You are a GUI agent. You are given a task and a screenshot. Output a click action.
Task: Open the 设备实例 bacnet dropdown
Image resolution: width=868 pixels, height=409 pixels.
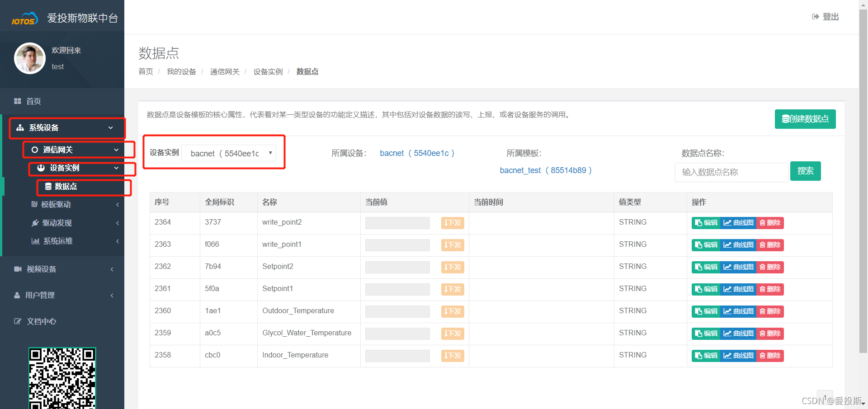[x=229, y=153]
